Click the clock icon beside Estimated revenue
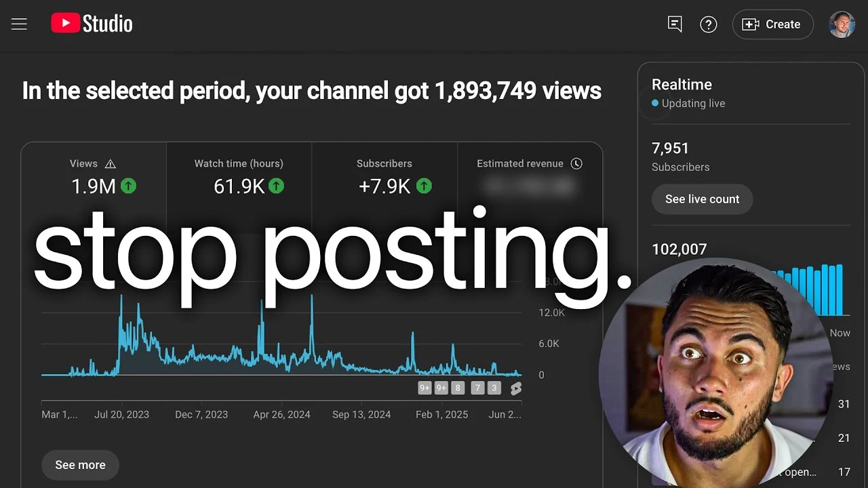The width and height of the screenshot is (868, 488). point(576,163)
